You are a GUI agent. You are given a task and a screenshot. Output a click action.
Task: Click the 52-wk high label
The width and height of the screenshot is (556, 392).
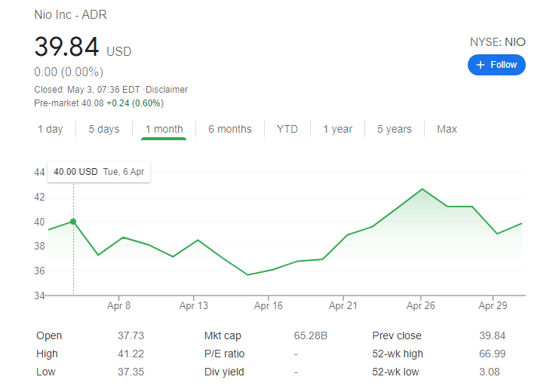click(398, 354)
